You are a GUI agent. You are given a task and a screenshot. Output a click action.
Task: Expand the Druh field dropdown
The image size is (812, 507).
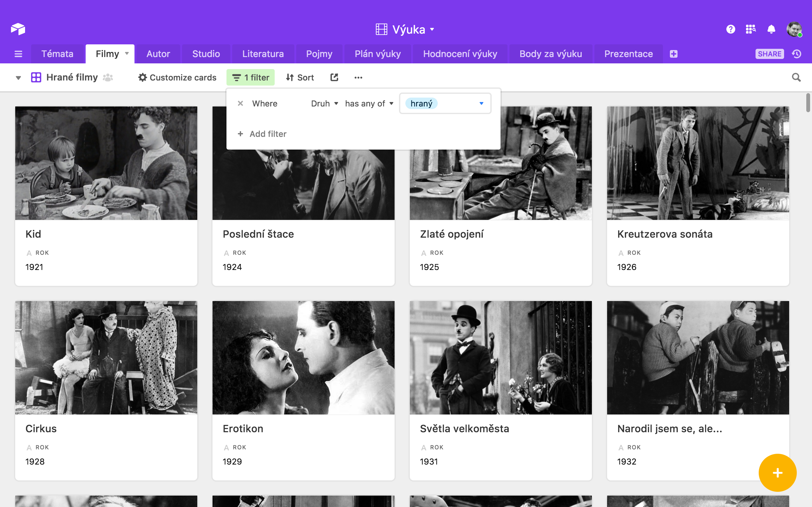click(x=324, y=104)
